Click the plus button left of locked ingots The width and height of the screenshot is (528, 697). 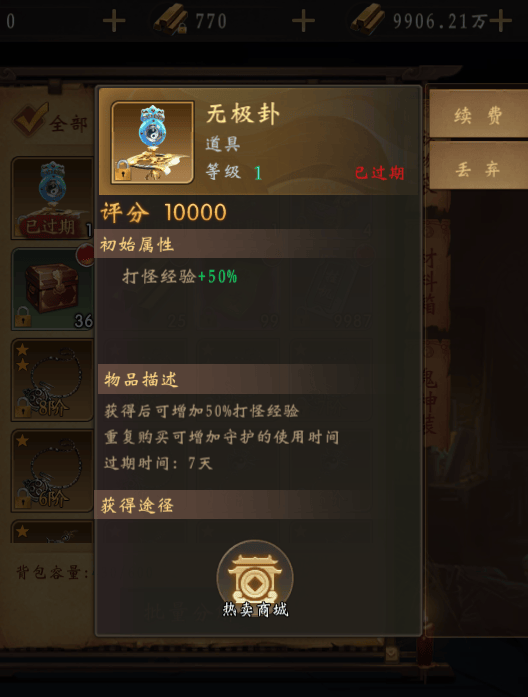(x=114, y=20)
